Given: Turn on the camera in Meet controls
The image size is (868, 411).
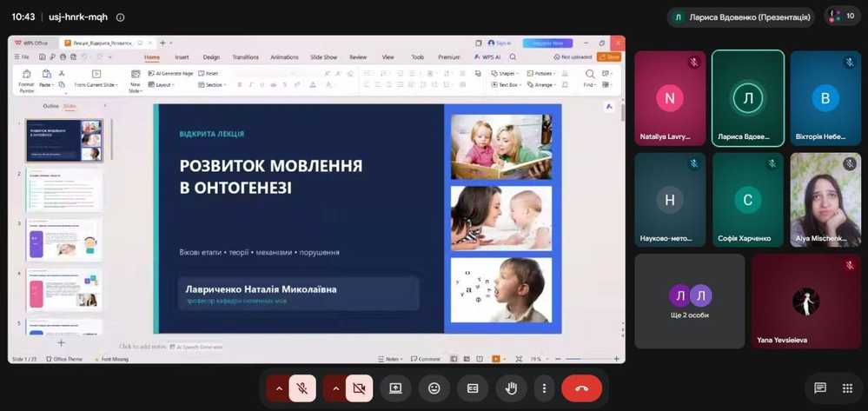Looking at the screenshot, I should (359, 388).
